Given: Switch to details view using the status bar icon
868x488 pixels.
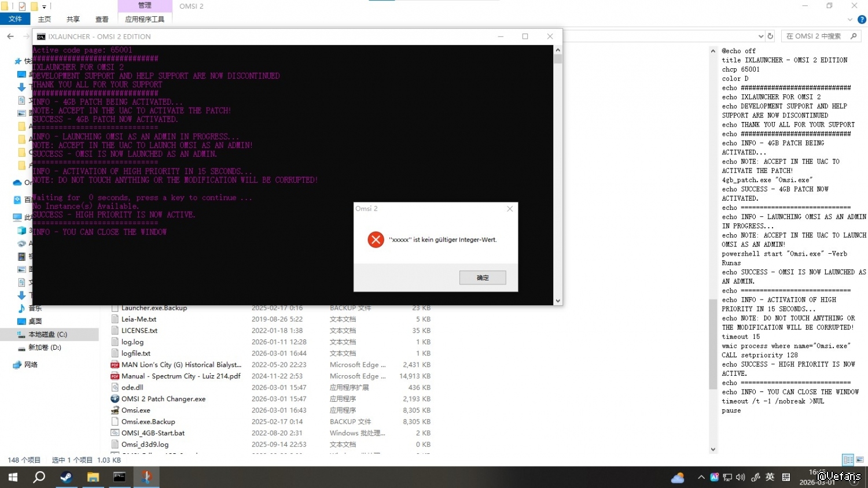Looking at the screenshot, I should coord(848,460).
